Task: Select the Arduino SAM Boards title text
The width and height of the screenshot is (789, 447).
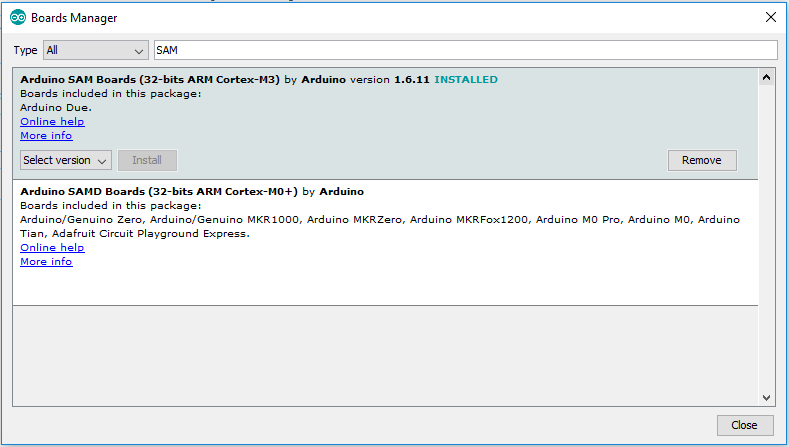Action: 150,80
